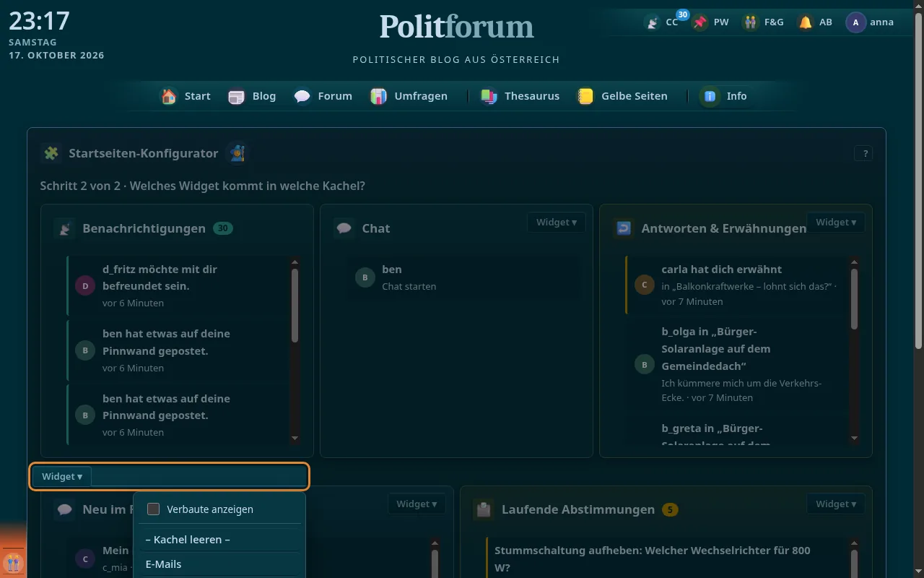
Task: Open Widget dropdown in the "Neu im" tile
Action: tap(417, 504)
